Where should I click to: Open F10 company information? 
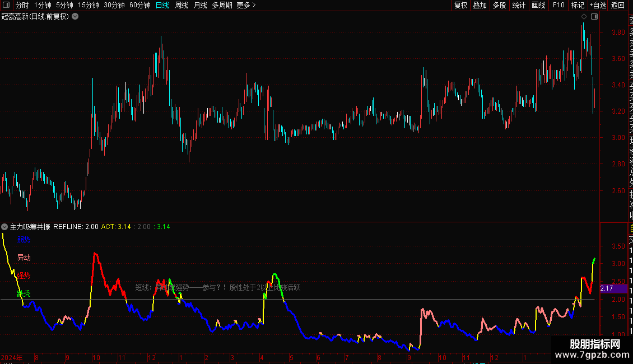click(558, 5)
